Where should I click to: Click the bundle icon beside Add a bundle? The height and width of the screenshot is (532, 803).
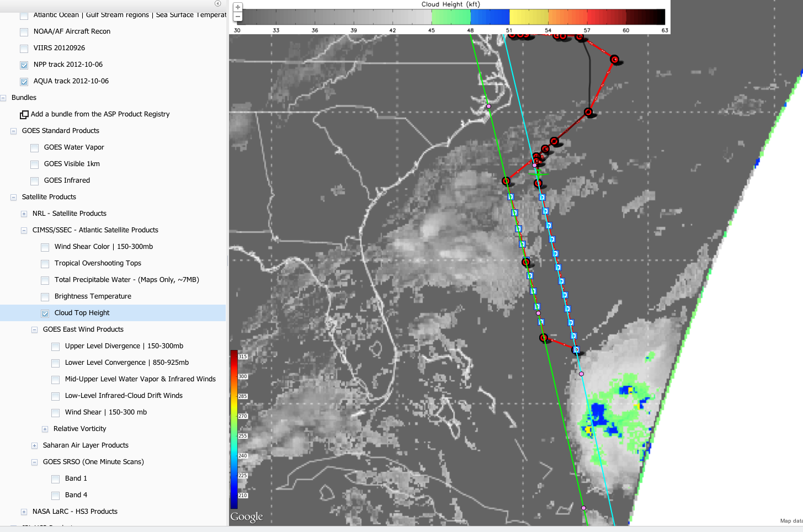pyautogui.click(x=24, y=114)
